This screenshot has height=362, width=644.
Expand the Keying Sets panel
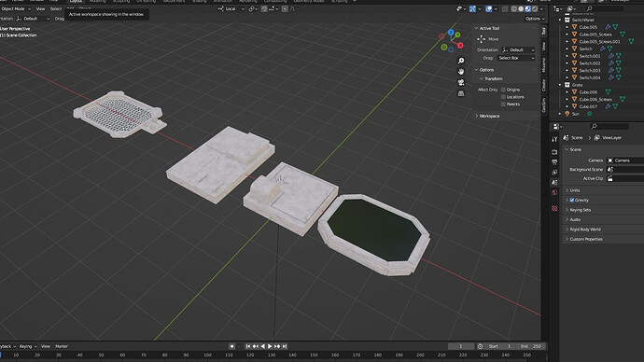click(x=580, y=210)
